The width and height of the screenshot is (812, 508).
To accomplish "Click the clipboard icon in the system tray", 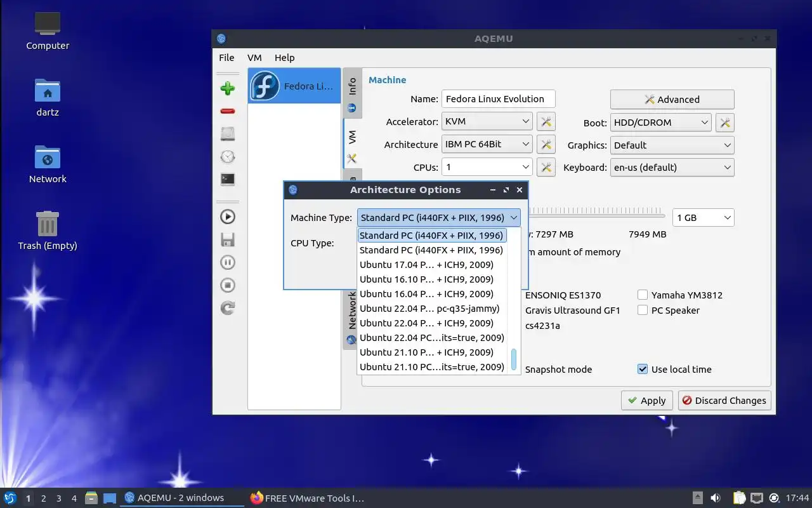I will click(x=739, y=498).
